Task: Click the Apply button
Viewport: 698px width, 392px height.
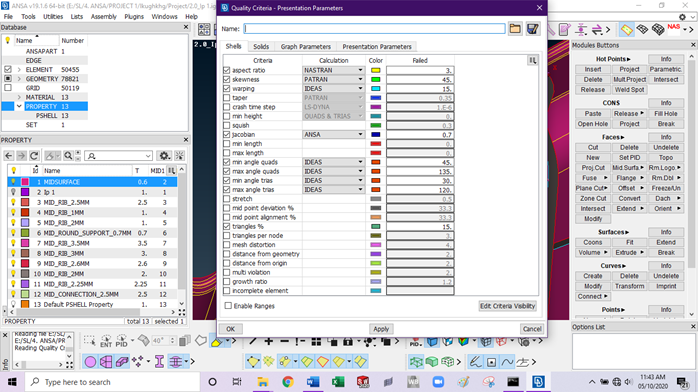Action: pyautogui.click(x=381, y=329)
